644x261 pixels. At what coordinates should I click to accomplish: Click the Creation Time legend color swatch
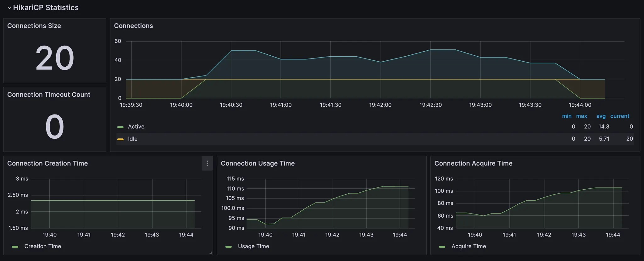[x=15, y=247]
